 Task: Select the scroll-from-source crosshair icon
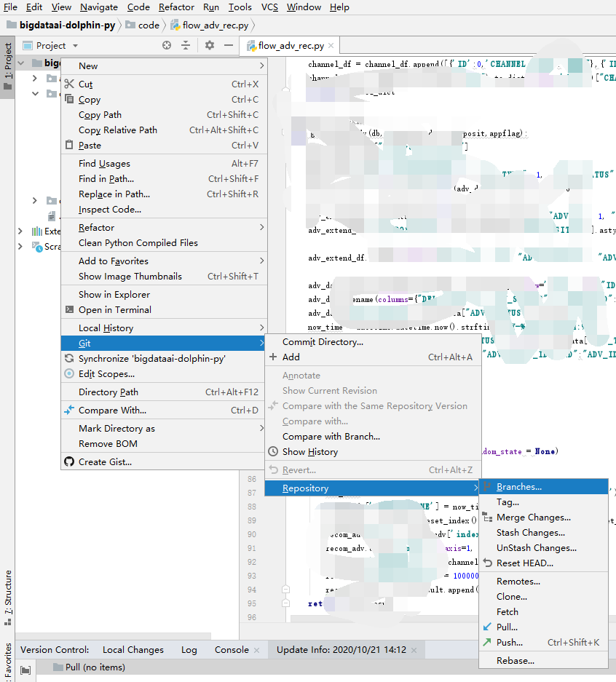[167, 45]
